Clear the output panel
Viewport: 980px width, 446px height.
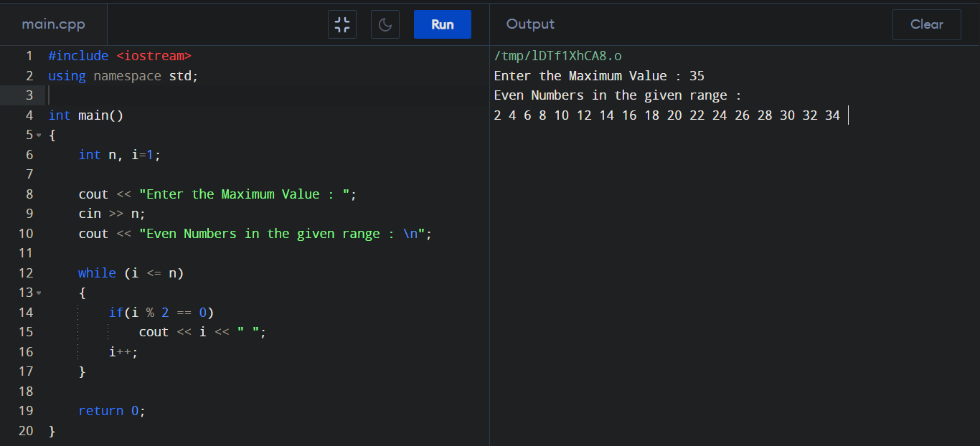pyautogui.click(x=927, y=24)
